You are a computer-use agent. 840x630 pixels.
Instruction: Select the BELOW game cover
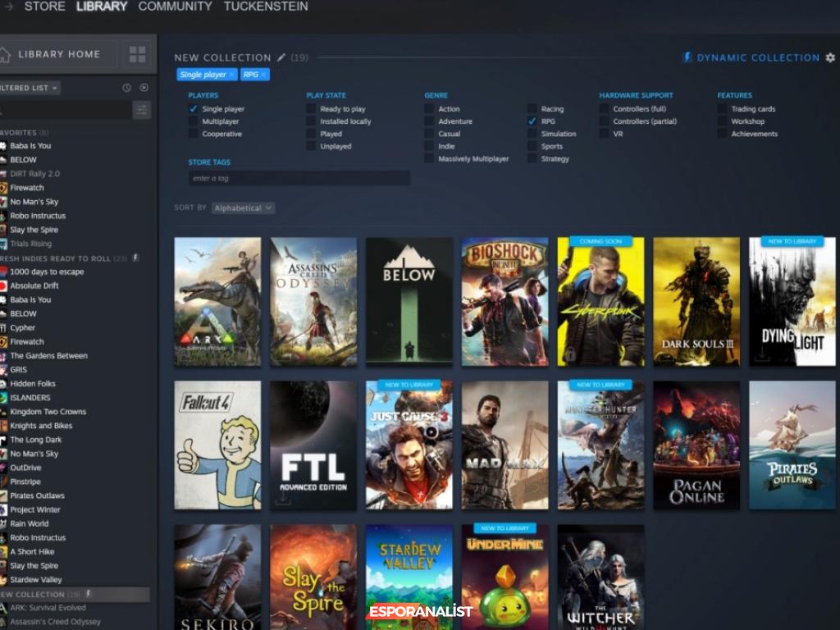click(409, 302)
